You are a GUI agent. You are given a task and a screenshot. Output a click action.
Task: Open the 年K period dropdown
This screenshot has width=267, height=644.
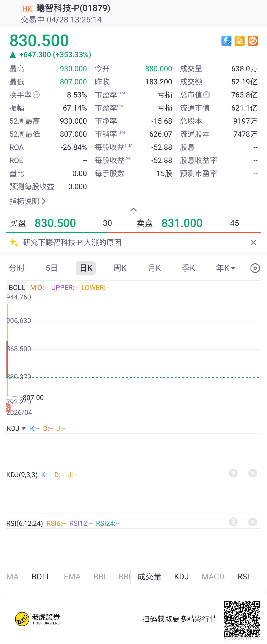226,268
